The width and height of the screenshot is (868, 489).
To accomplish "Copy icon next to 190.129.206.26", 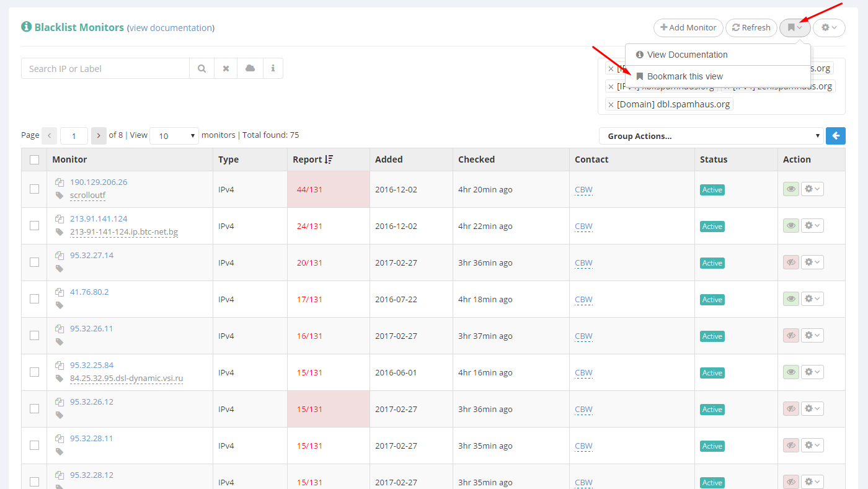I will point(60,182).
